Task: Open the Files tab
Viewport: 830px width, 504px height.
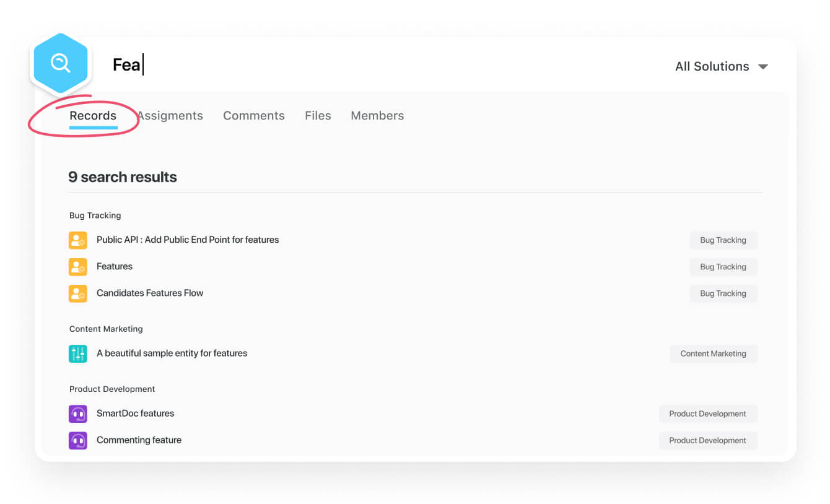Action: 318,116
